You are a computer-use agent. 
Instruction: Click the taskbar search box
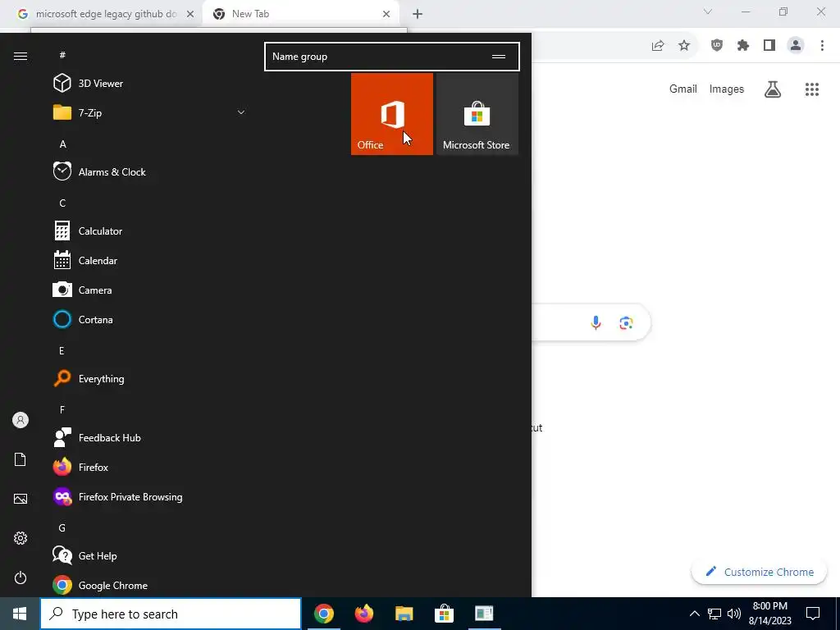(x=171, y=614)
